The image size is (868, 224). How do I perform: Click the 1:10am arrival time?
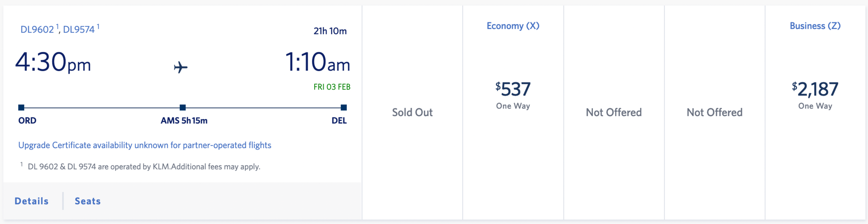click(317, 62)
